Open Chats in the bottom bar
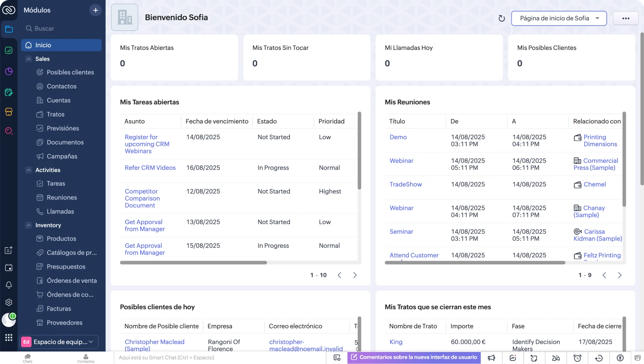644x364 pixels. [27, 358]
